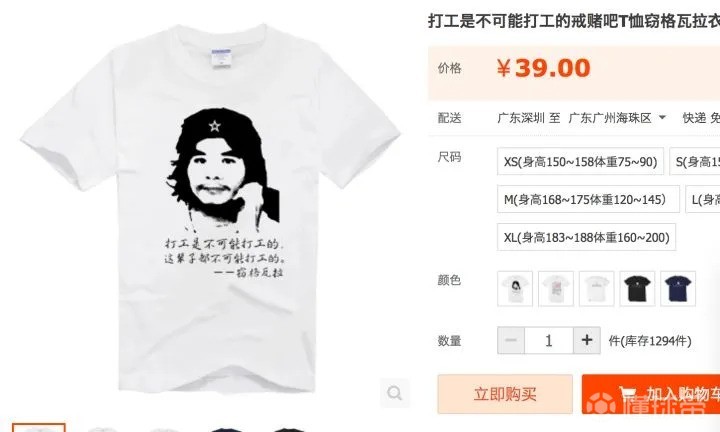Viewport: 720px width, 432px height.
Task: Choose the navy blue T-shirt color option
Action: 678,288
